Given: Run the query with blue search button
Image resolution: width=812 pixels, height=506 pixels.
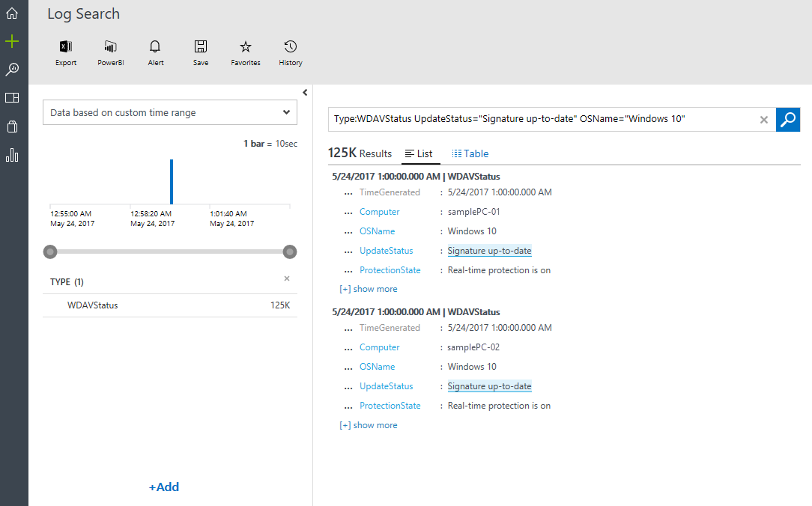Looking at the screenshot, I should point(788,119).
